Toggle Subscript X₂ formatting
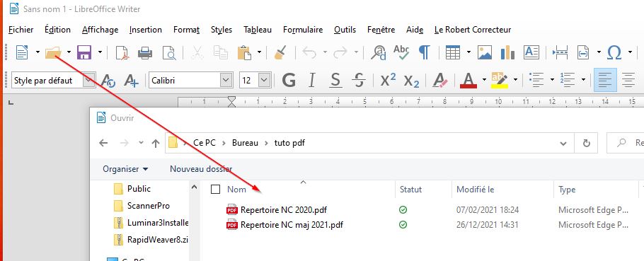This screenshot has height=261, width=644. pyautogui.click(x=411, y=81)
